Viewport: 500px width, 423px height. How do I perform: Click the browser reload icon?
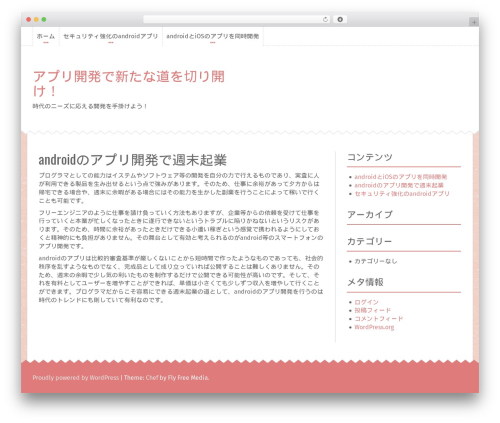tap(325, 20)
